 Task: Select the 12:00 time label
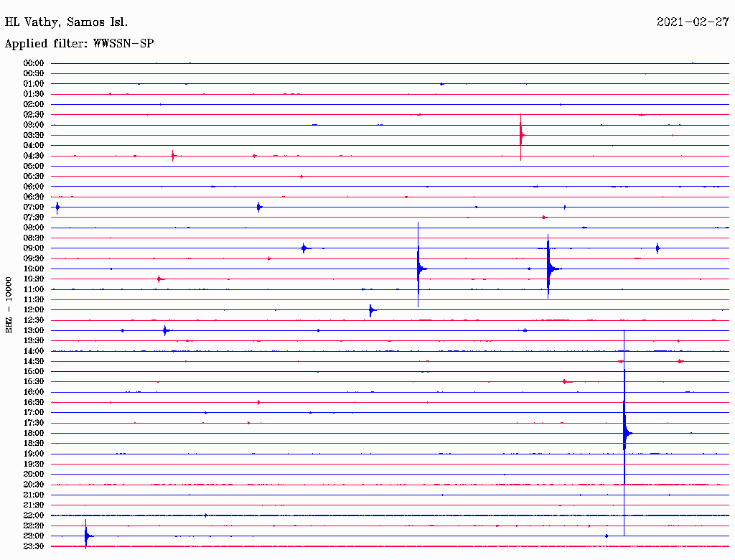pos(33,309)
